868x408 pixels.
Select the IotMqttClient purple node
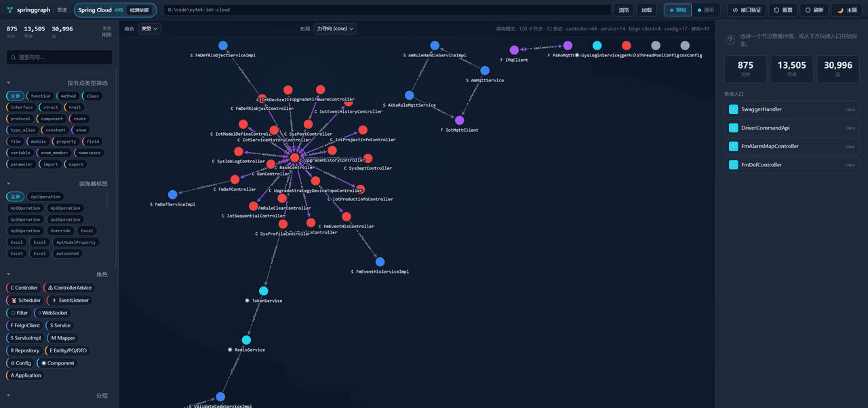pos(459,120)
